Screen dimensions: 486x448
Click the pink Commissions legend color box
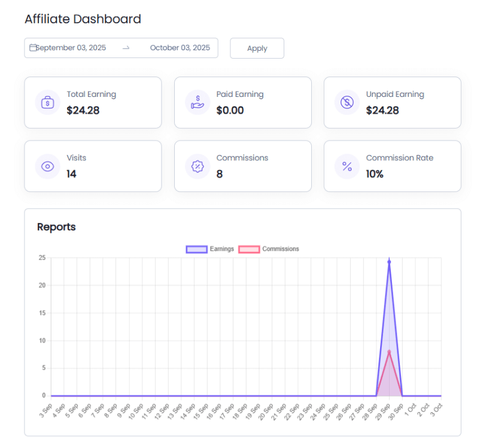coord(249,249)
